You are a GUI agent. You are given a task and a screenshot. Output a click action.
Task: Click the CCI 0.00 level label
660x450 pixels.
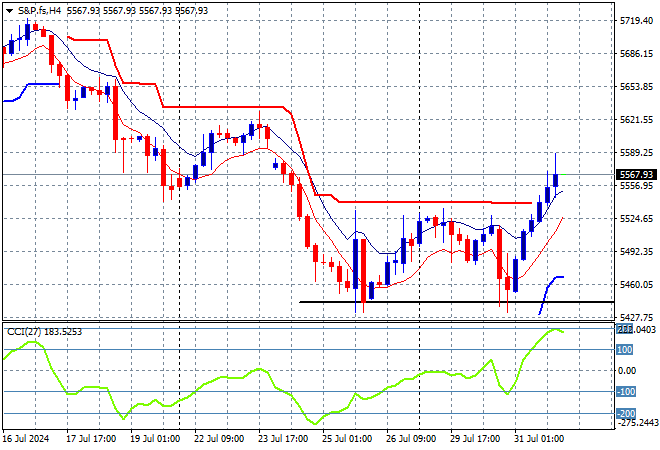point(624,371)
